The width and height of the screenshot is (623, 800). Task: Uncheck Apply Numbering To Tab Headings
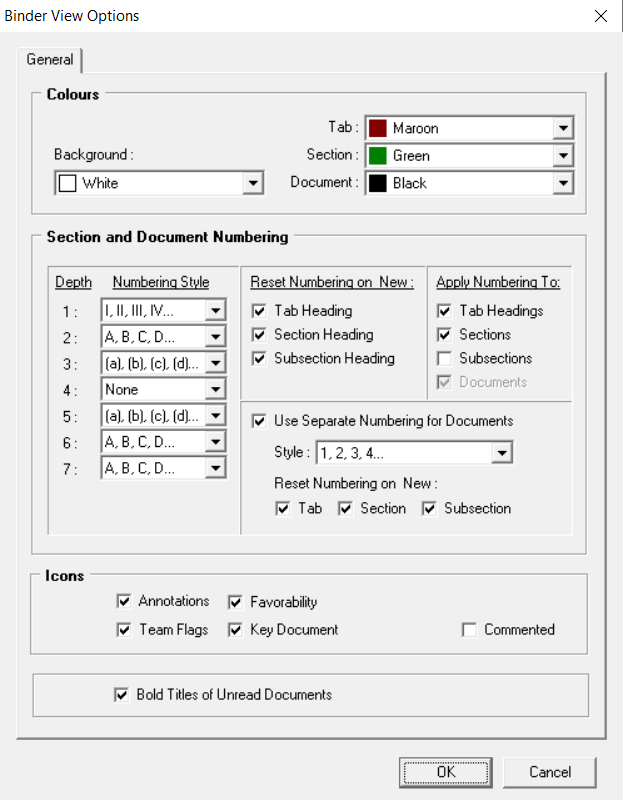click(x=444, y=311)
